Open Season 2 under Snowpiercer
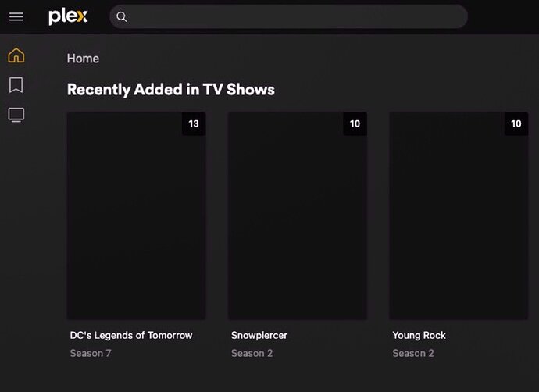Screen dimensions: 539x392 click(x=252, y=353)
